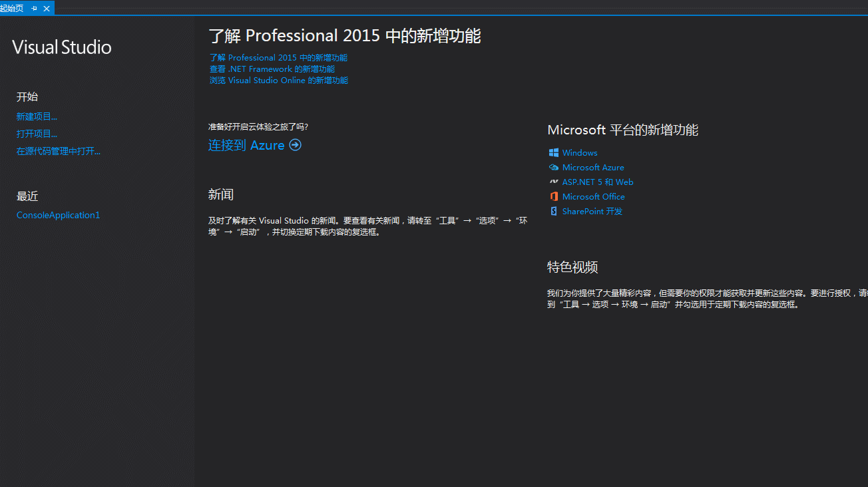Open the Microsoft Azure platform link
Image resolution: width=868 pixels, height=487 pixels.
[593, 167]
